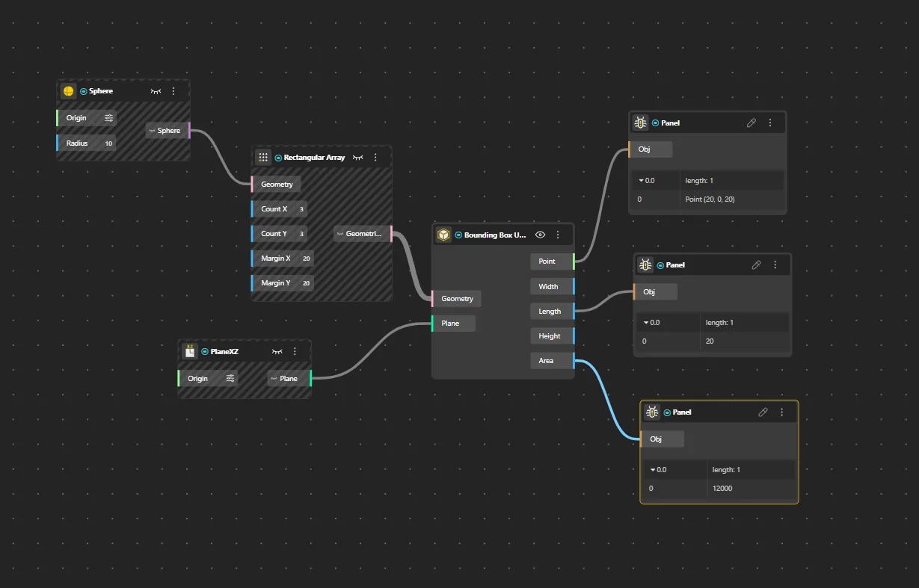Select the value 12000 in Area panel
The width and height of the screenshot is (919, 588).
(722, 489)
